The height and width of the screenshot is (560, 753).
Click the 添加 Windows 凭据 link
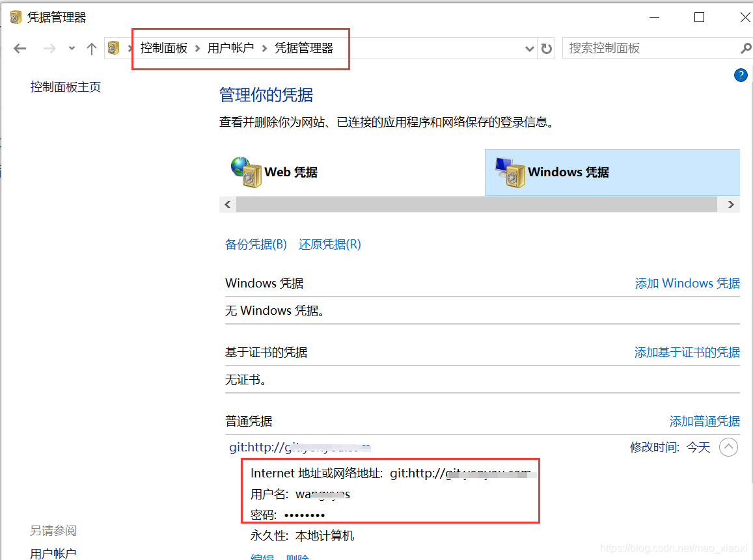[687, 283]
